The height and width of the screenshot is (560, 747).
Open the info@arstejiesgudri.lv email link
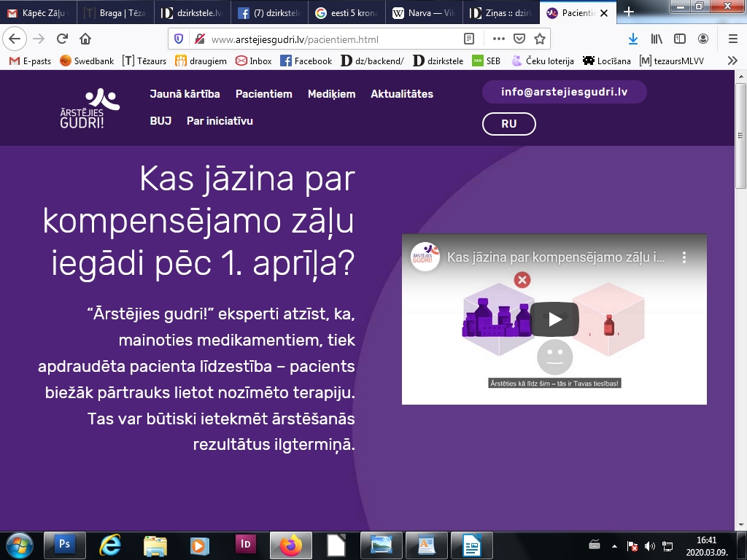(x=563, y=92)
